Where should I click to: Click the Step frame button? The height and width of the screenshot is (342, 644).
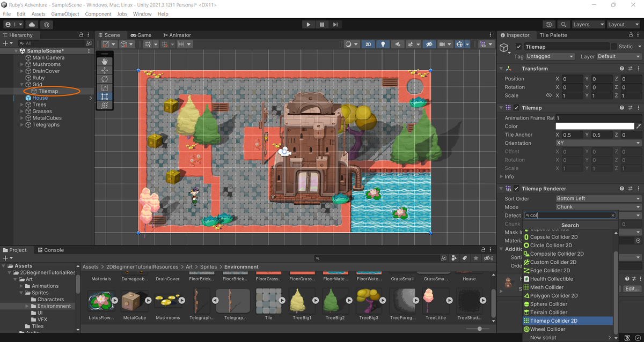pos(335,25)
